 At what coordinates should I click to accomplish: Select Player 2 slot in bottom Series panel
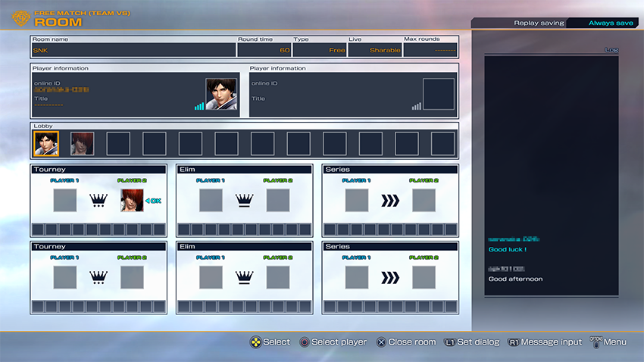pyautogui.click(x=424, y=277)
